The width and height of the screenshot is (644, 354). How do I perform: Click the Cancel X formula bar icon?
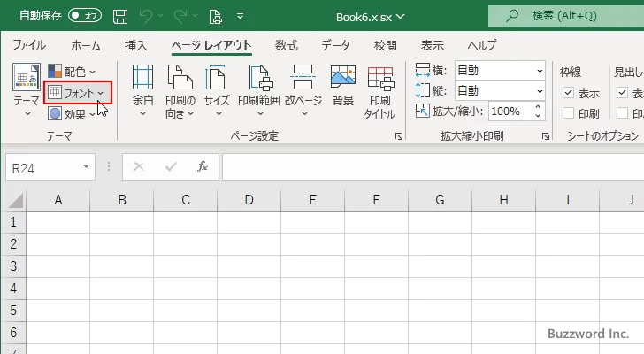139,166
